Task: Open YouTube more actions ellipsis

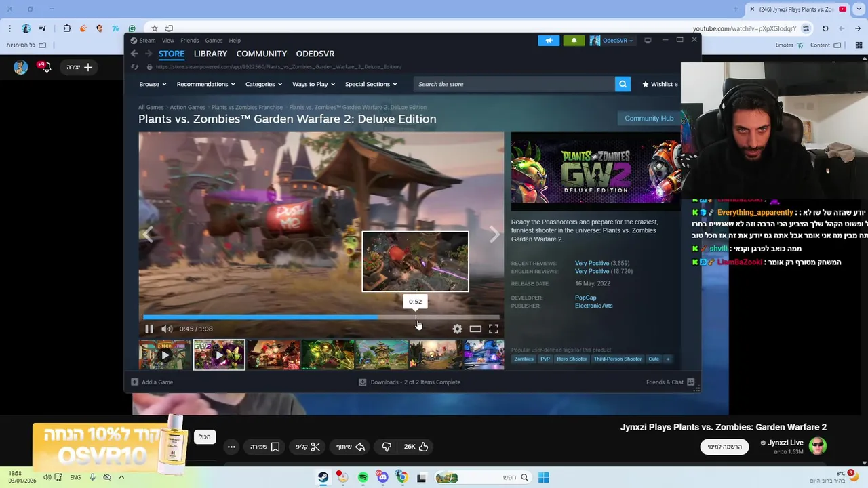Action: pos(231,447)
